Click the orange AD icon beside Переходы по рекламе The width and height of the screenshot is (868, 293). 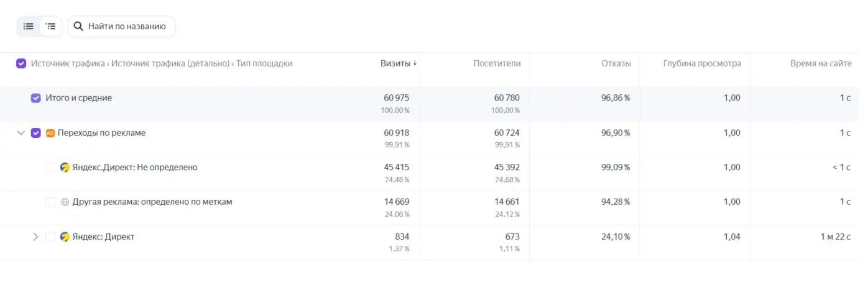[x=50, y=133]
